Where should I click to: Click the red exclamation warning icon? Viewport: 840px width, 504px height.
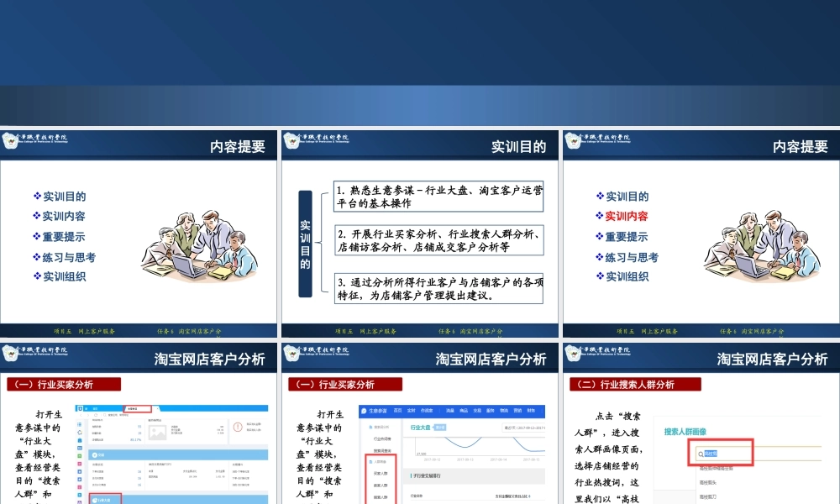(x=238, y=427)
